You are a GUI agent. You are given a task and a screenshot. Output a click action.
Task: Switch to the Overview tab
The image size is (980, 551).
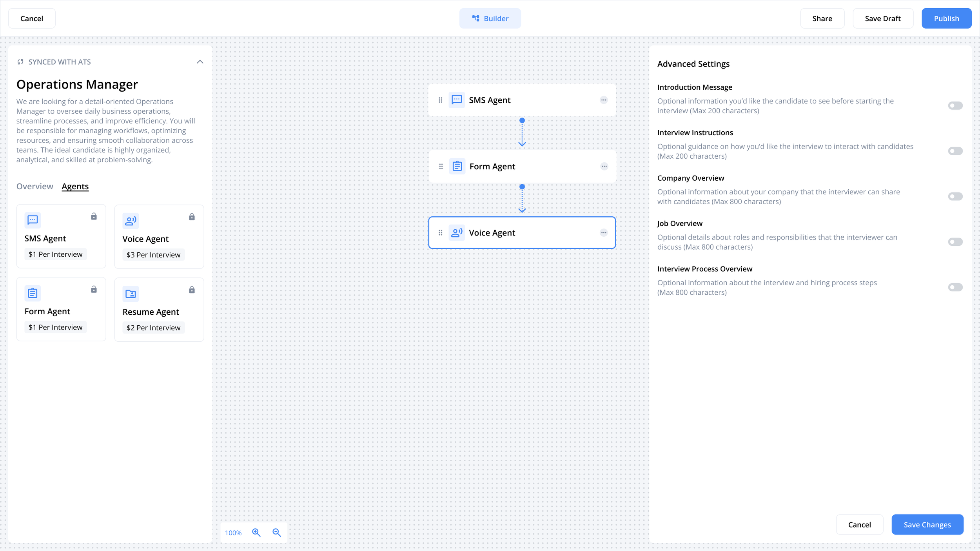pyautogui.click(x=34, y=186)
